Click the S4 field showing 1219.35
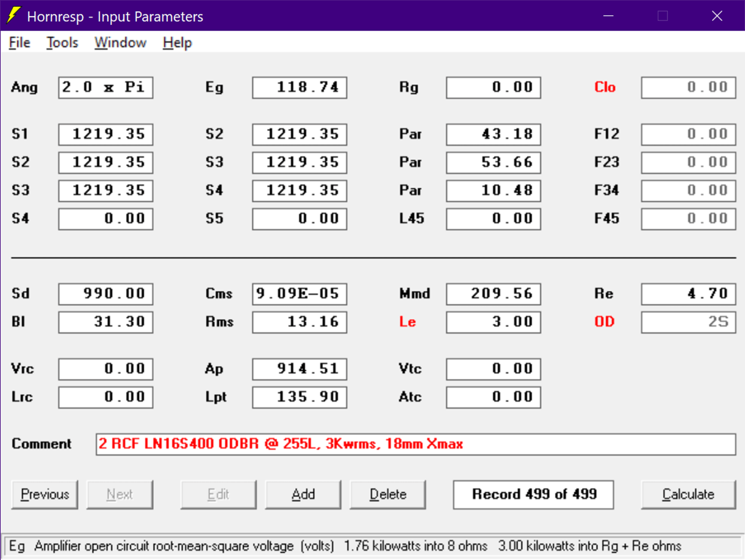The image size is (745, 560). [x=299, y=191]
